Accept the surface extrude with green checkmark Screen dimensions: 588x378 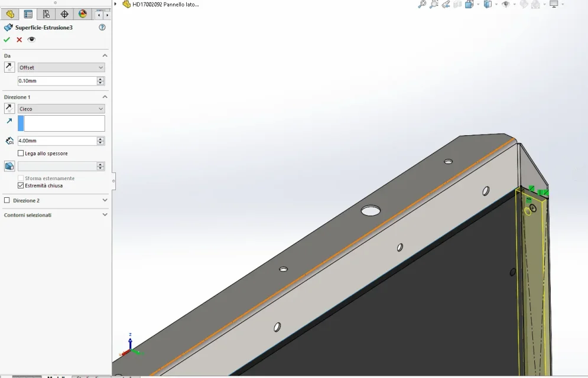pos(7,40)
